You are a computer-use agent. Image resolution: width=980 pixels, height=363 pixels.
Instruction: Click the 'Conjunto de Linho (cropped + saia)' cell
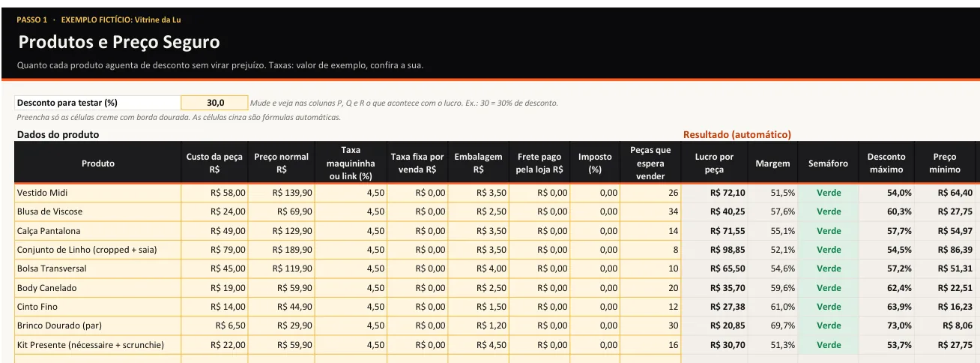pos(98,250)
